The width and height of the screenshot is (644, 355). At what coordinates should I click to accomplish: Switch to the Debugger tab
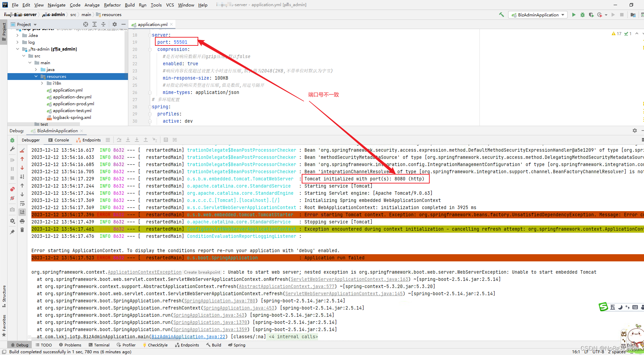pyautogui.click(x=31, y=140)
